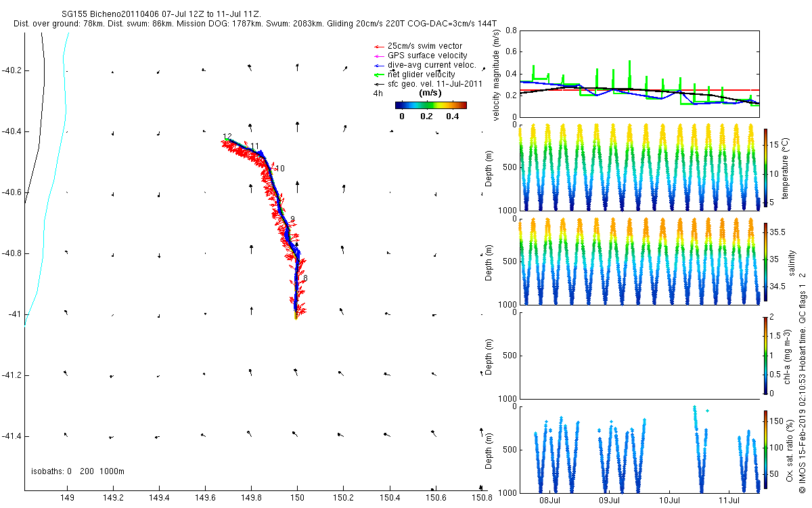
Task: Click the '1.5' tick on the chl-a colorbar
Action: point(775,335)
